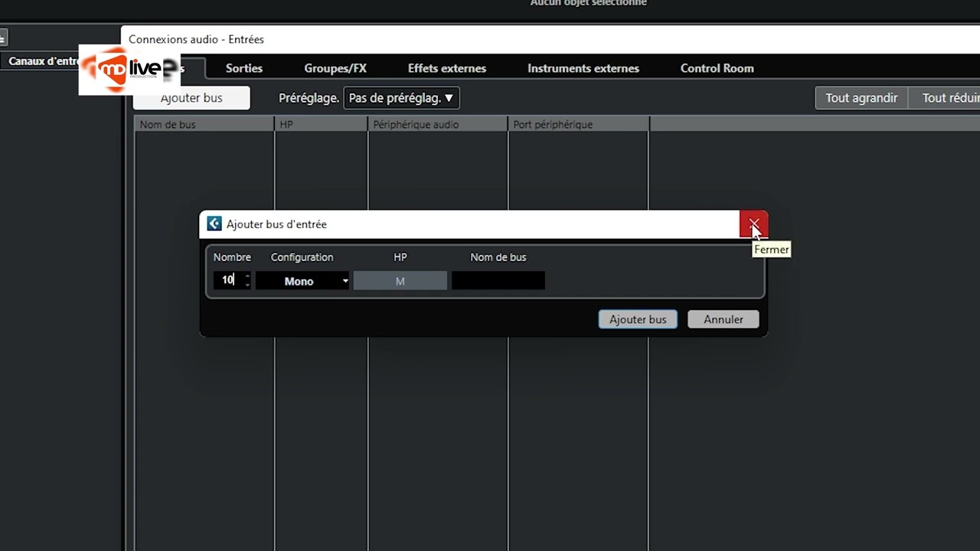Close the Ajouter bus d'entrée dialog
Screen dimensions: 980x551
point(753,224)
